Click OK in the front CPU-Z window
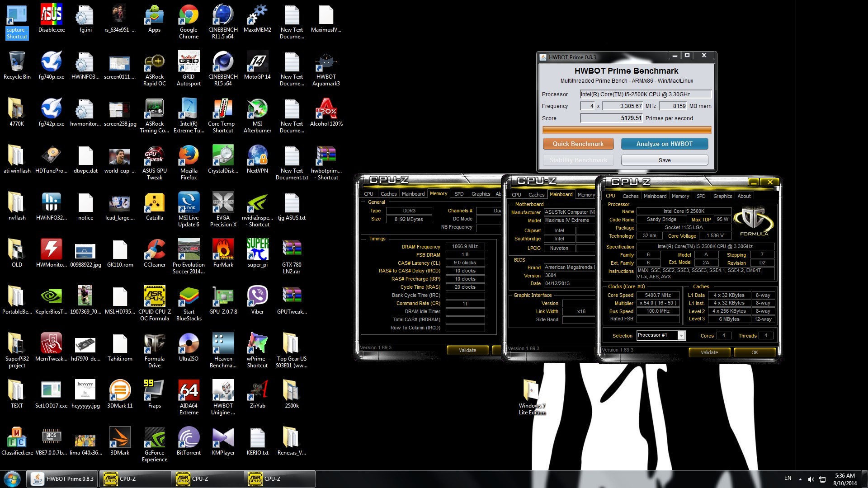The image size is (868, 488). tap(755, 352)
